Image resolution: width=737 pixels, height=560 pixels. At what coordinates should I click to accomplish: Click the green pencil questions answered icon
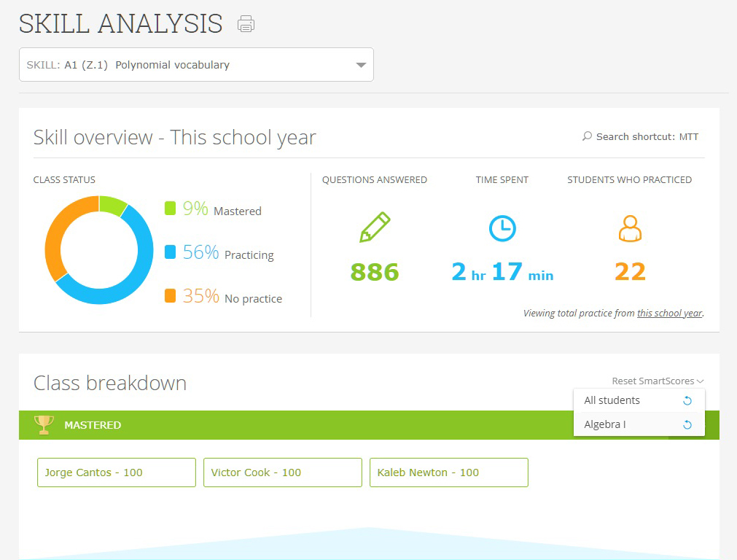tap(375, 227)
